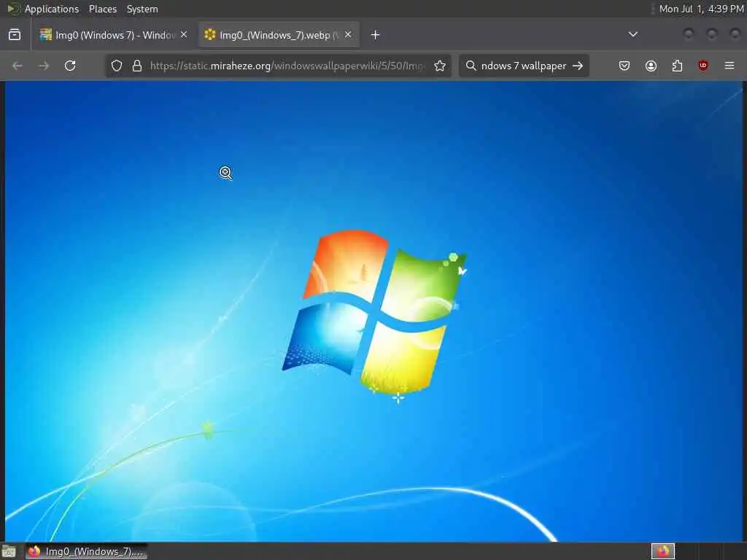The height and width of the screenshot is (560, 747).
Task: Click the workspace switcher Firefox thumbnail
Action: pos(663,551)
